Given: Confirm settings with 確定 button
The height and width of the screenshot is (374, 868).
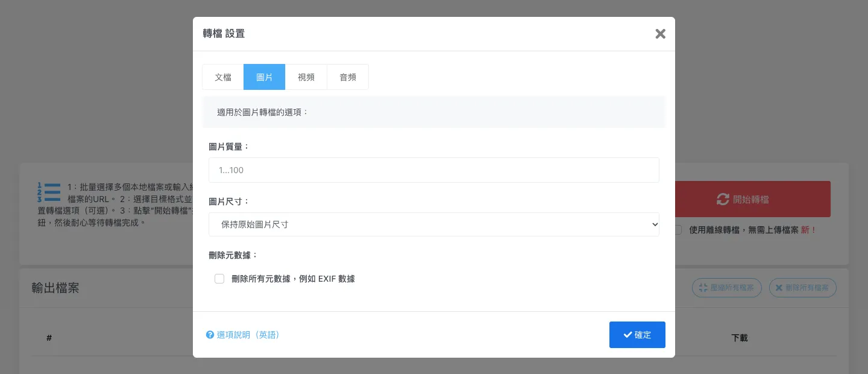Looking at the screenshot, I should tap(637, 335).
